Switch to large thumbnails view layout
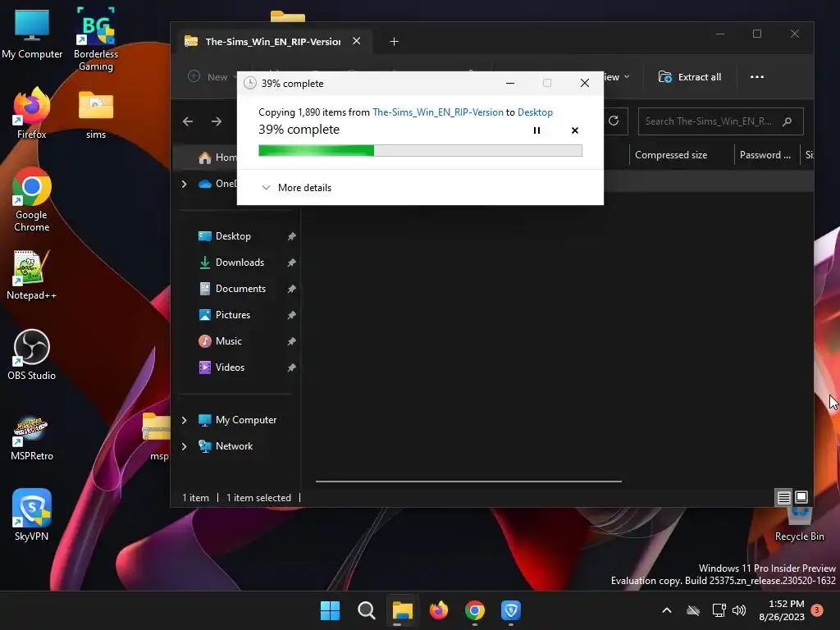 [801, 498]
